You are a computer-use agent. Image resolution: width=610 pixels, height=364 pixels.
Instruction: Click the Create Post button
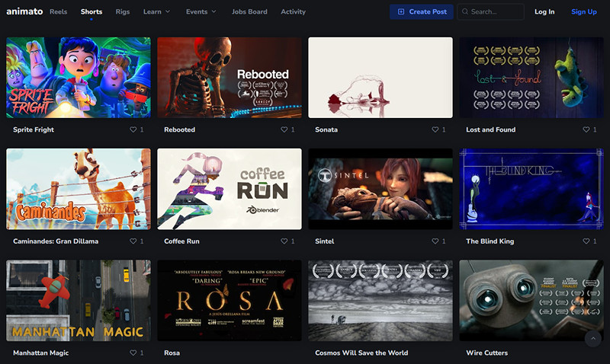421,12
